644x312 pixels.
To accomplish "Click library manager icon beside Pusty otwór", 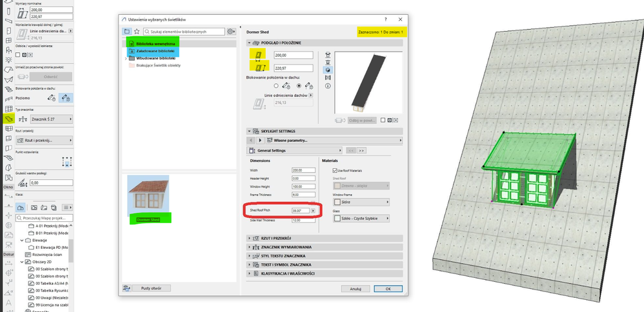I will point(126,289).
